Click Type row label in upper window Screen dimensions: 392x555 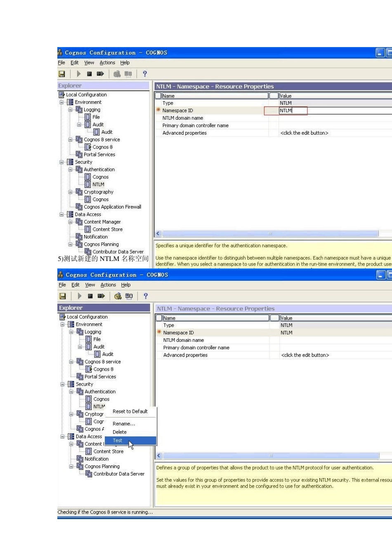[168, 103]
